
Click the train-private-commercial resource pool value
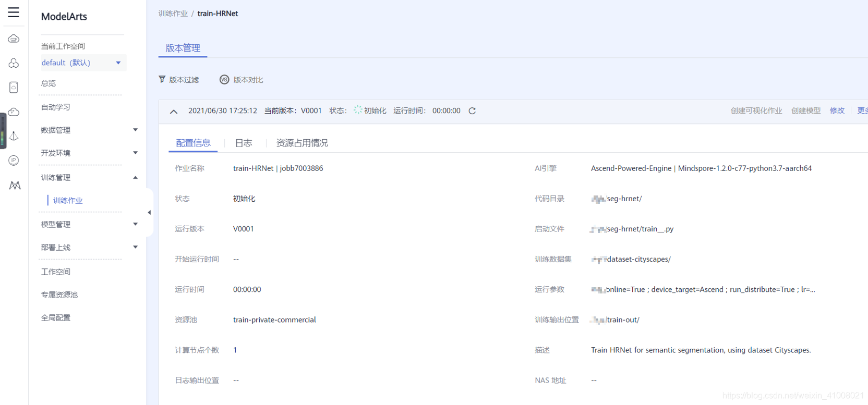pos(274,320)
